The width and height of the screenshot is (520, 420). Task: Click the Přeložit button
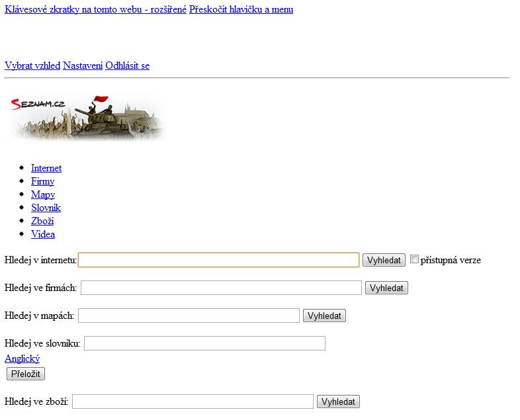coord(26,374)
